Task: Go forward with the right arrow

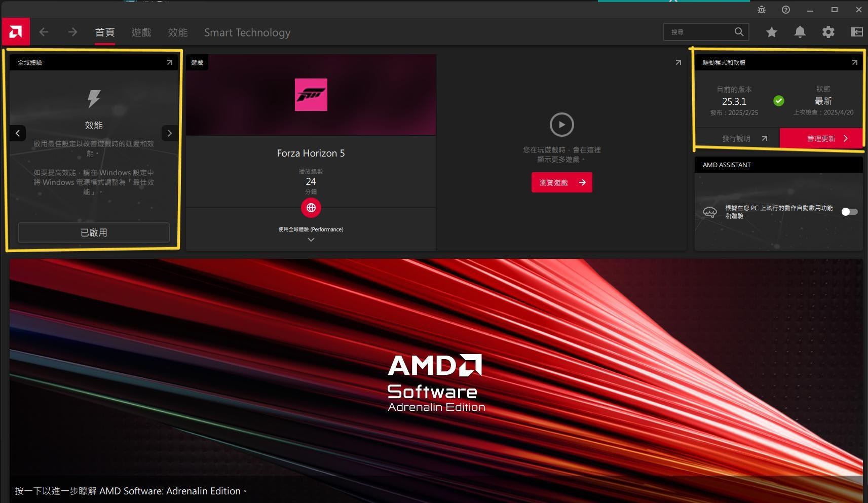Action: (x=72, y=32)
